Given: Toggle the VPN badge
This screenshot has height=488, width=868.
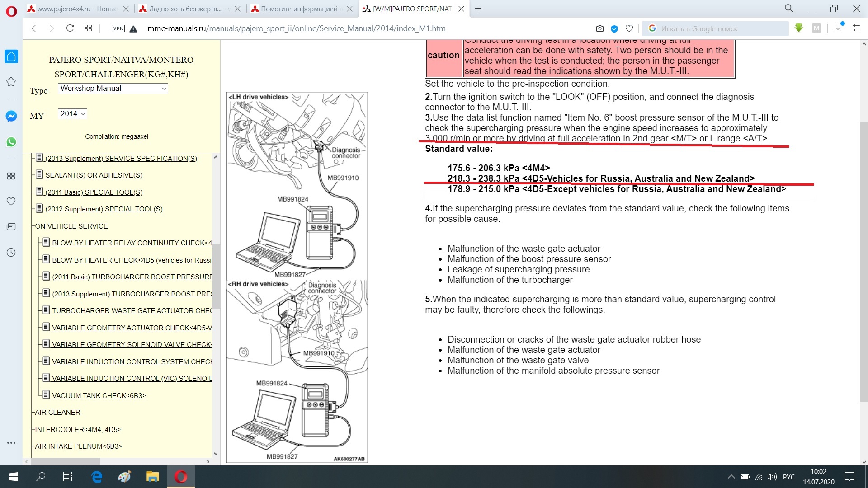Looking at the screenshot, I should coord(118,28).
